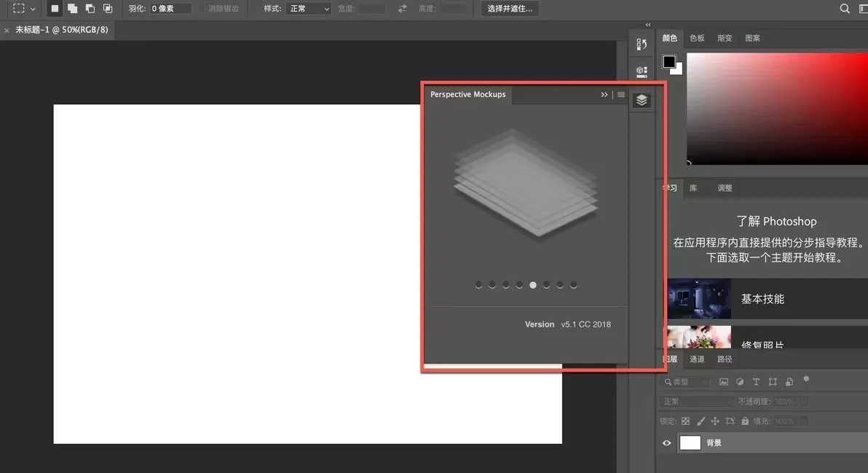Hide the 背景 layer visibility
Screen dimensions: 868x473
click(666, 442)
